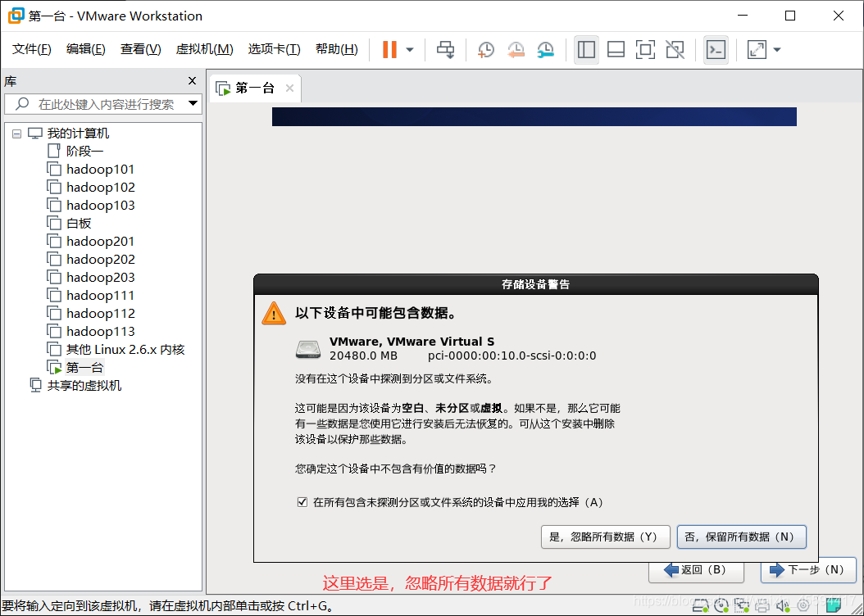Revert the VM to the previous snapshot

(x=516, y=49)
